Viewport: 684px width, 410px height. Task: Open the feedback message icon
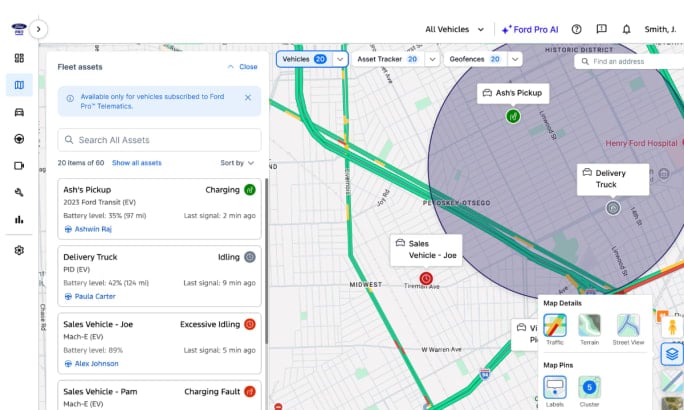602,29
